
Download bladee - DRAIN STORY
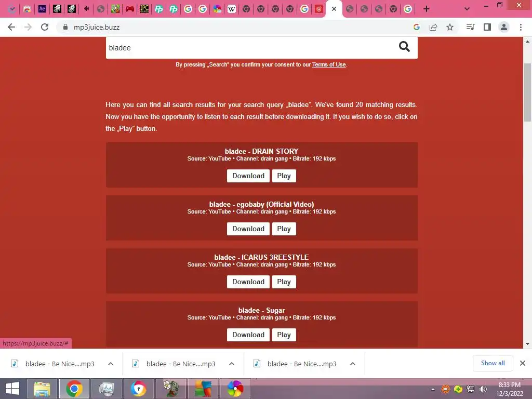point(248,176)
